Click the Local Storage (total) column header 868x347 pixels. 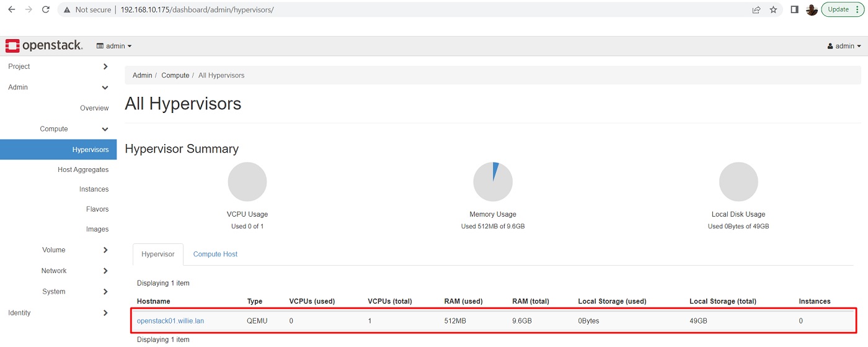point(723,301)
